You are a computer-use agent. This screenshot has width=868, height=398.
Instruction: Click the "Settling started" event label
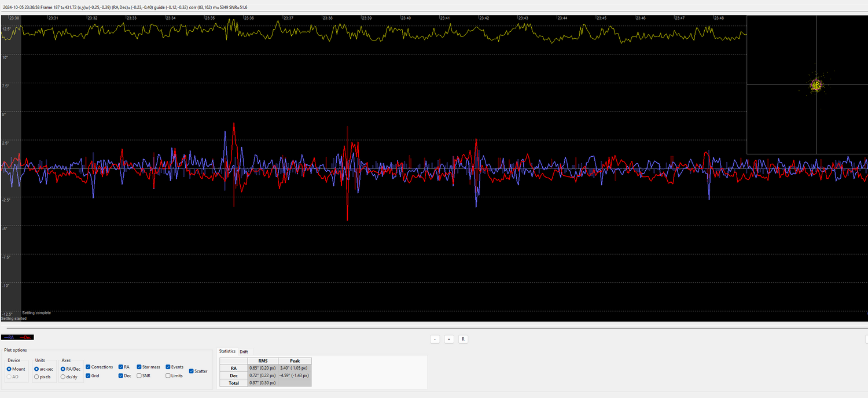(x=13, y=318)
